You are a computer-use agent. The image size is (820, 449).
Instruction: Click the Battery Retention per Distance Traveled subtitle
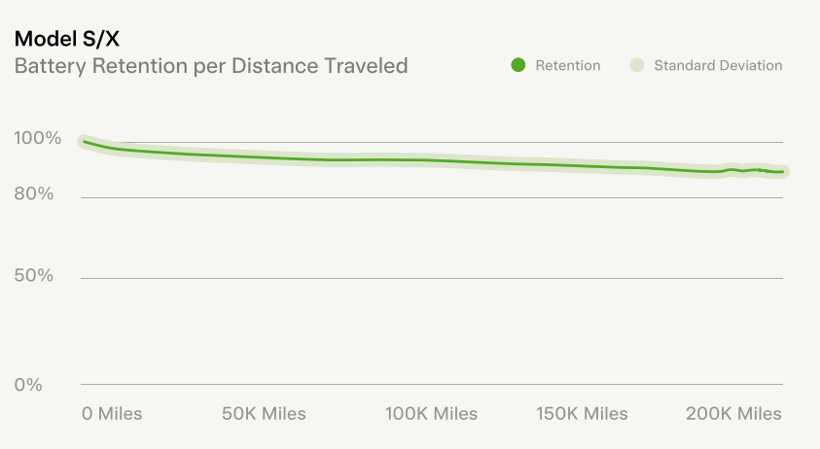tap(211, 66)
